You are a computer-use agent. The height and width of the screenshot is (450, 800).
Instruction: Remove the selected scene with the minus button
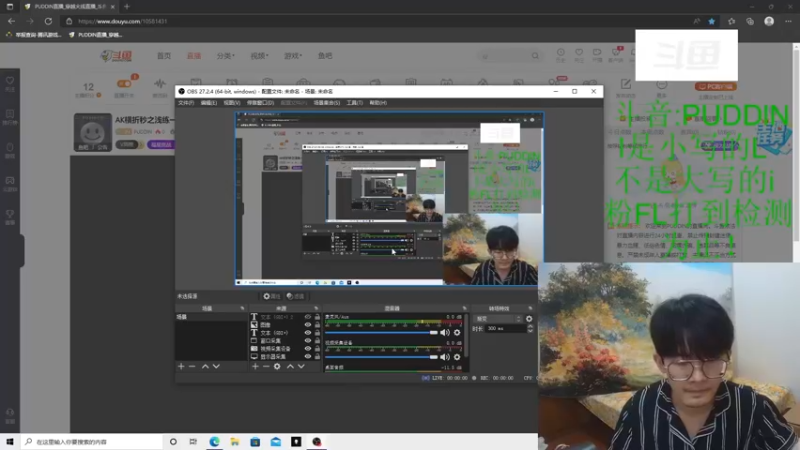coord(192,366)
